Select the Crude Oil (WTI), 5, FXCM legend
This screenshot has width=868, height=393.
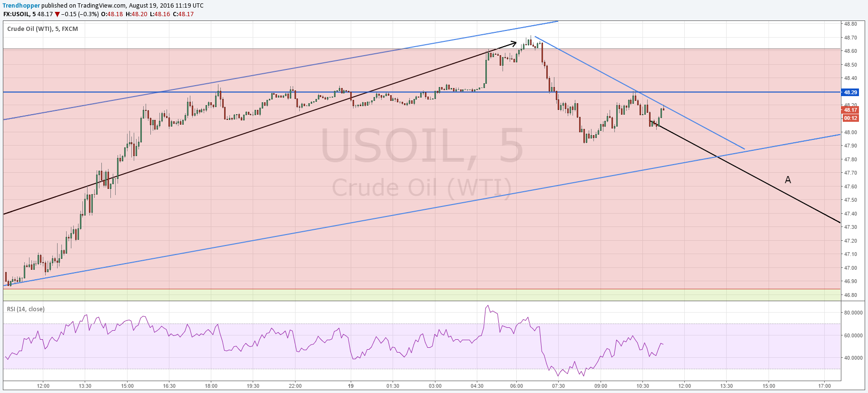pyautogui.click(x=43, y=29)
